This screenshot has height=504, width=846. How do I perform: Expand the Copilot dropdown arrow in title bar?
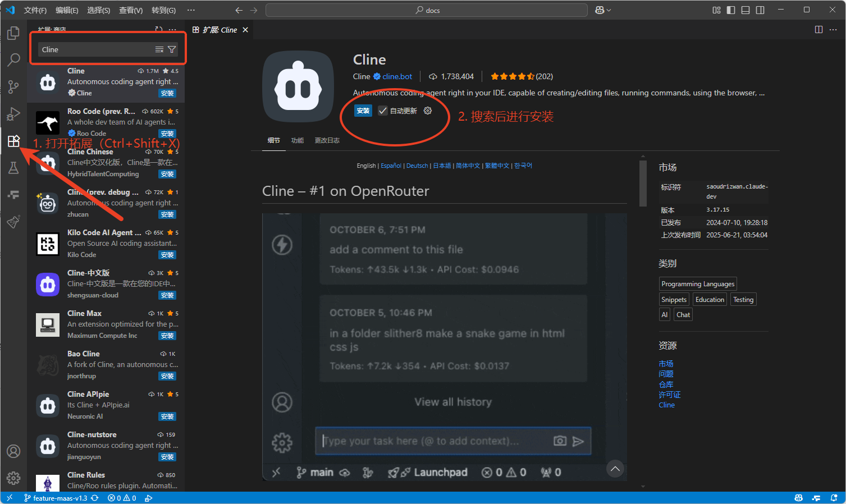[609, 10]
